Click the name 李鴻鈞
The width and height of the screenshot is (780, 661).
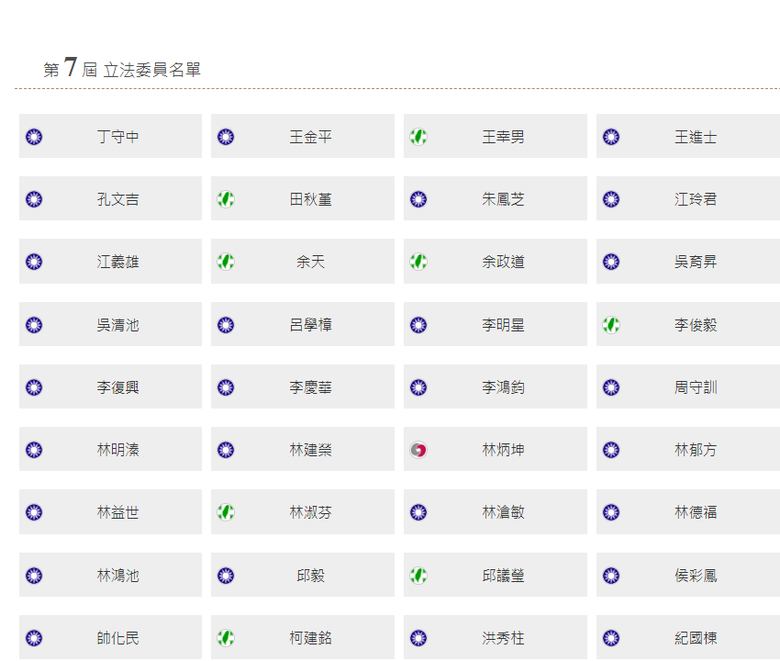tap(503, 387)
